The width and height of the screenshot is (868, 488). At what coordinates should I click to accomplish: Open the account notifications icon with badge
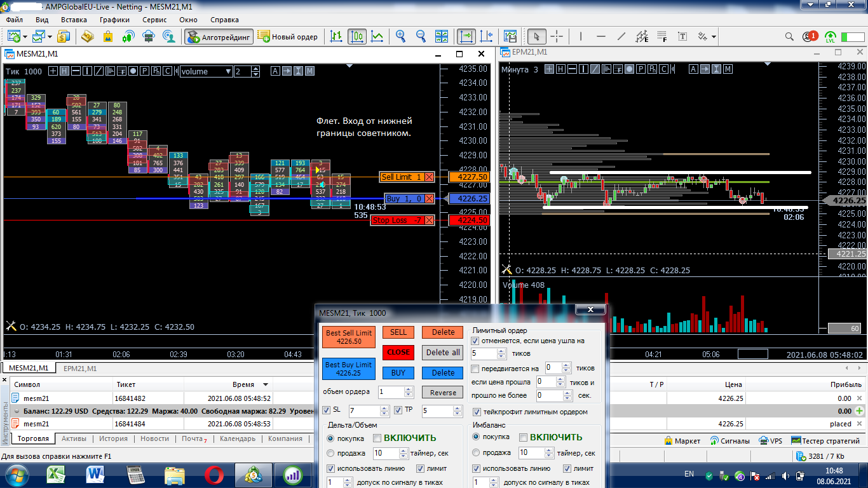pos(810,36)
